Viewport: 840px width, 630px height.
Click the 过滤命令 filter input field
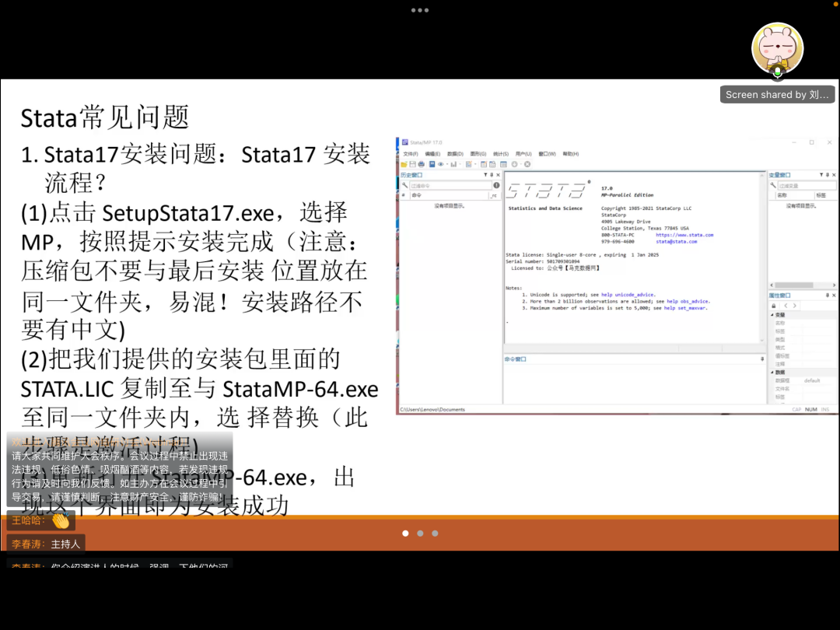pyautogui.click(x=450, y=185)
